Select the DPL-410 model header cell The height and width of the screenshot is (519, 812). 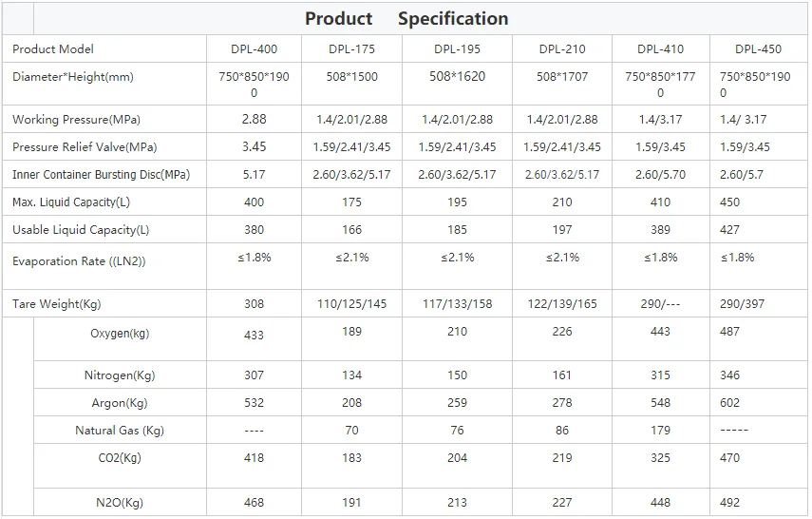pos(660,49)
